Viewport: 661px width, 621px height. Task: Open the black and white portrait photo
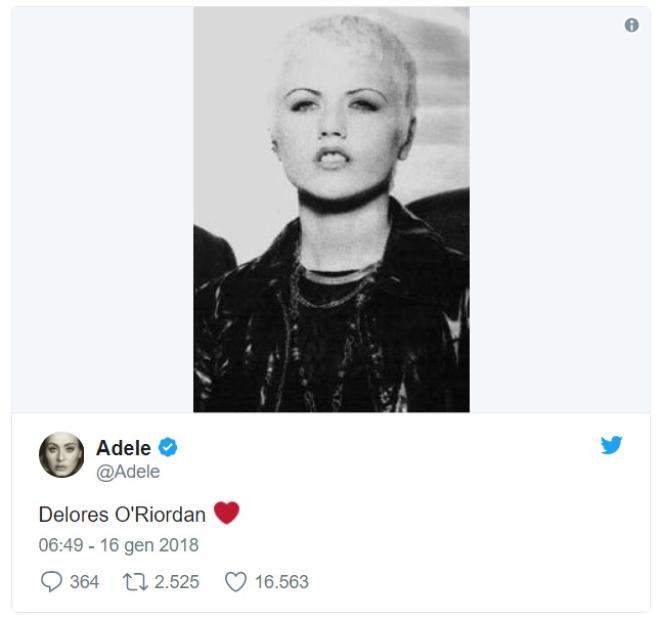coord(331,210)
